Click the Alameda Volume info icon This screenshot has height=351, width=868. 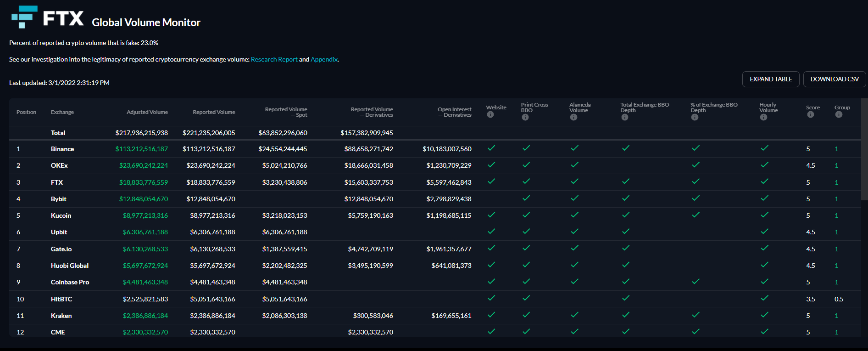[573, 117]
